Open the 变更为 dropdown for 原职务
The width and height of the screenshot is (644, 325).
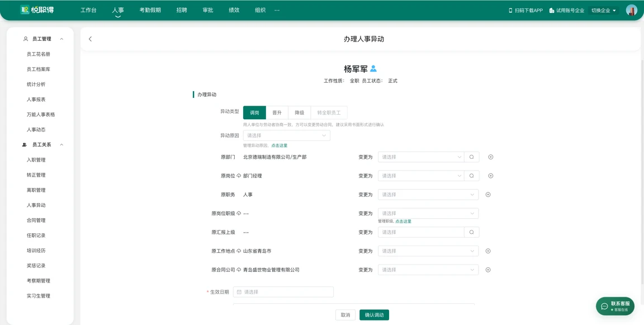428,195
